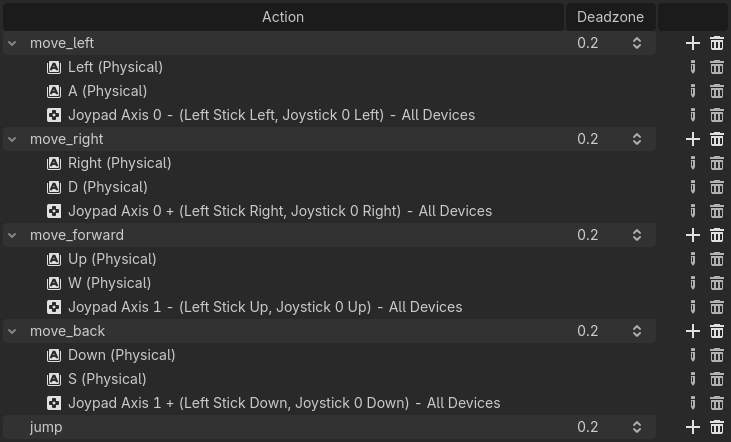The height and width of the screenshot is (442, 731).
Task: Edit the S (Physical) key event
Action: [693, 379]
